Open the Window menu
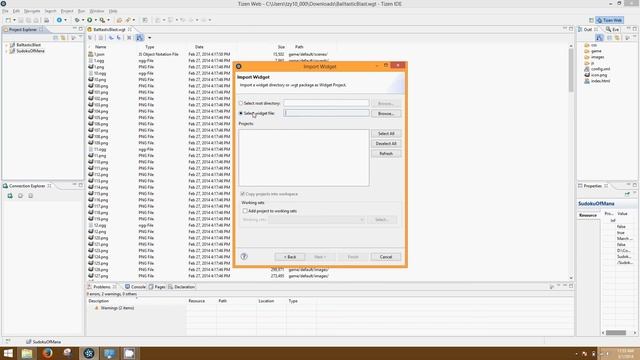The image size is (640, 360). point(97,11)
